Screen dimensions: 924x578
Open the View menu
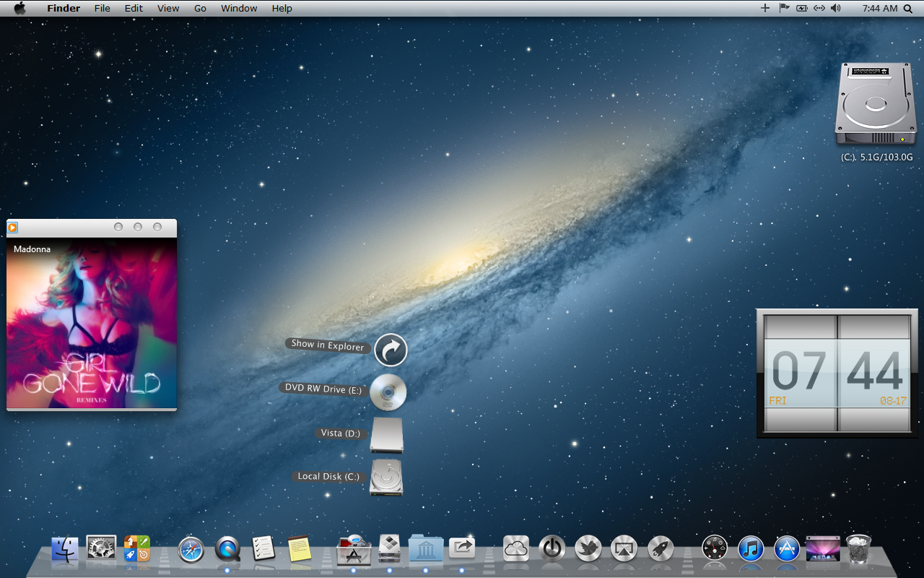pos(168,8)
